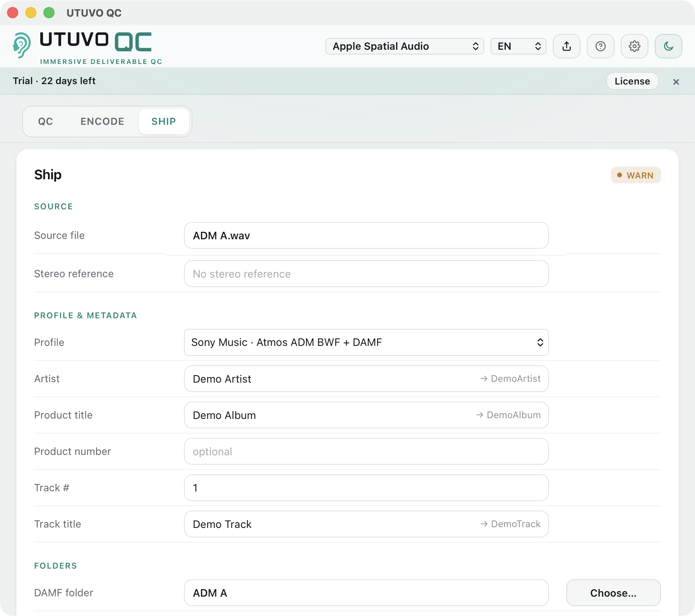Click the 'IMMERSIVE DELIVERABLE QC' tagline
The width and height of the screenshot is (695, 616).
coord(101,62)
